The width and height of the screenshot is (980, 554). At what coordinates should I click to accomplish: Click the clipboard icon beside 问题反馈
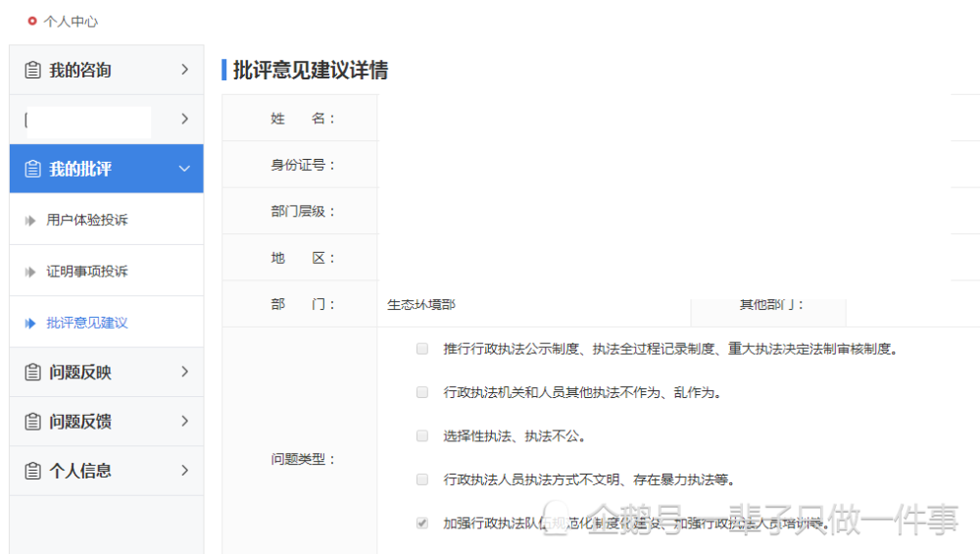pyautogui.click(x=32, y=422)
